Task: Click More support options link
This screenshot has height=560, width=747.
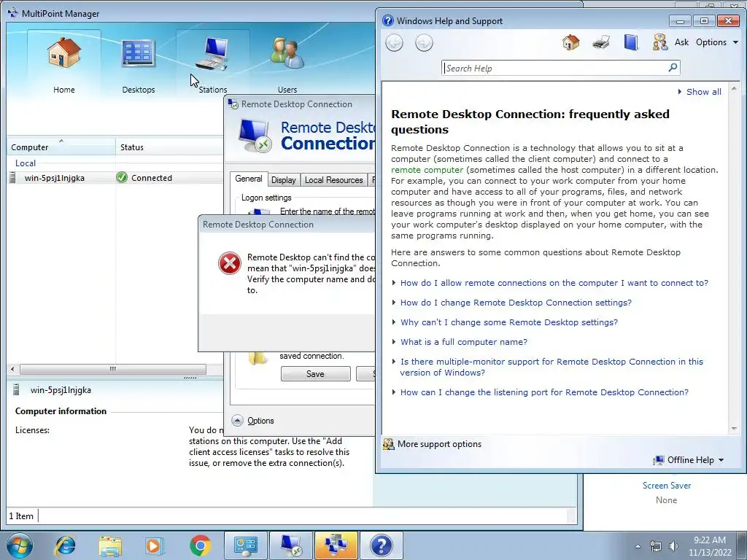Action: tap(439, 444)
